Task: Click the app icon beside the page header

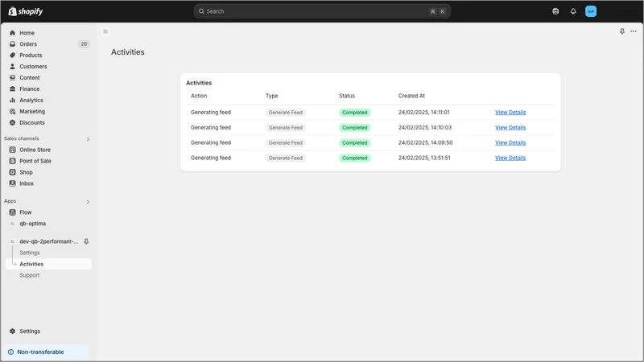Action: point(105,31)
